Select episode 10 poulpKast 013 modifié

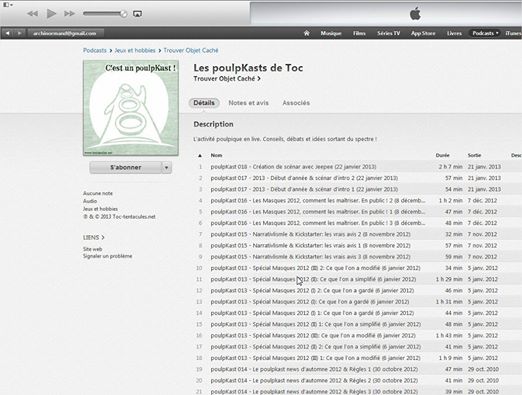point(357,268)
